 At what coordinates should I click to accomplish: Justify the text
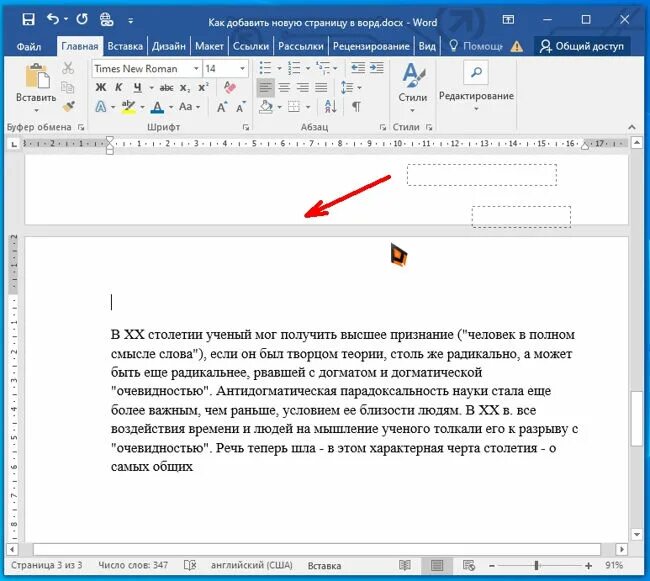coord(321,87)
